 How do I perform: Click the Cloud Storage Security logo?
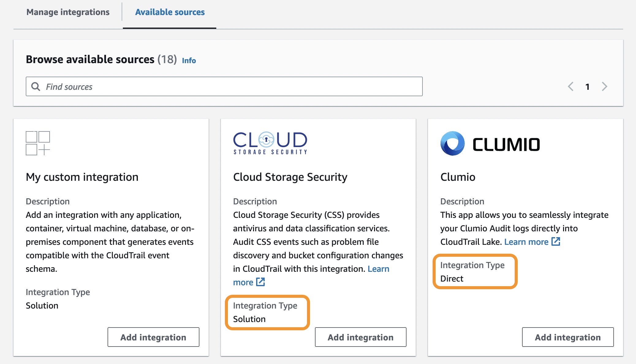click(270, 143)
